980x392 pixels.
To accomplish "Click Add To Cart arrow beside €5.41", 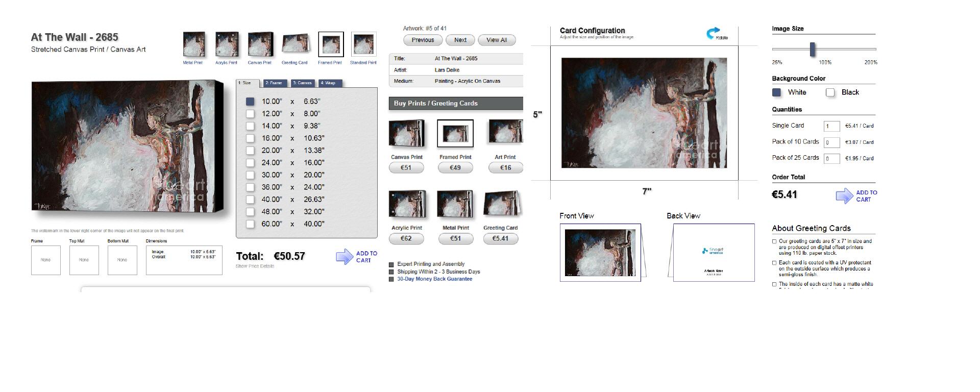I will point(844,196).
